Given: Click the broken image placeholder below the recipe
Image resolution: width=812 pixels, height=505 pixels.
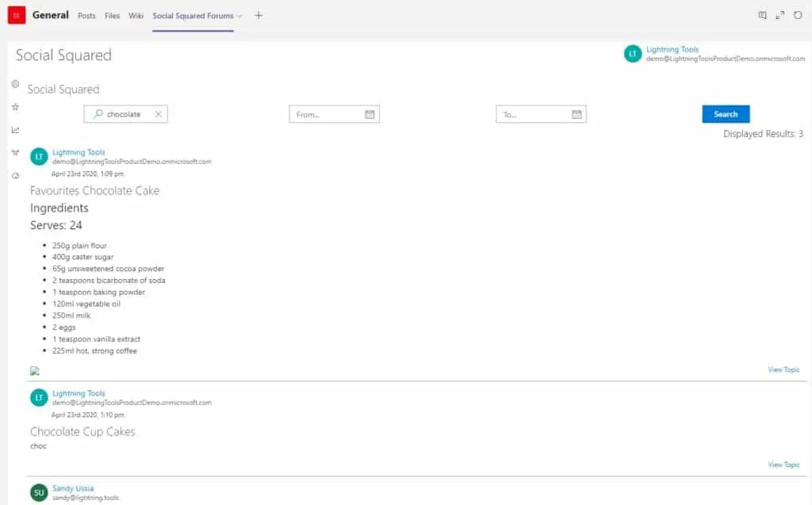Looking at the screenshot, I should [34, 370].
